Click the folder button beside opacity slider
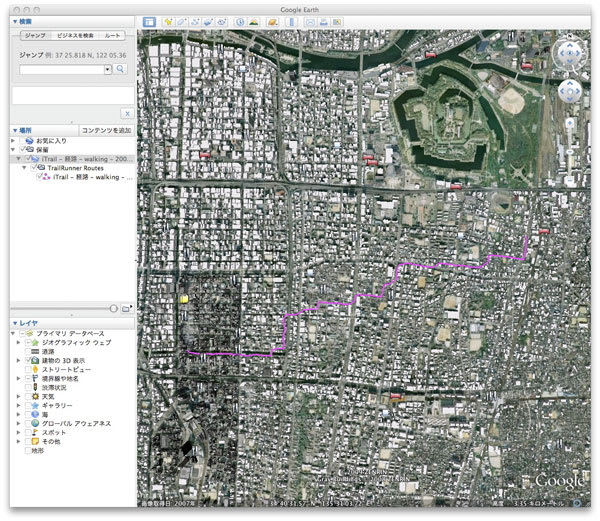This screenshot has height=521, width=600. click(x=126, y=309)
